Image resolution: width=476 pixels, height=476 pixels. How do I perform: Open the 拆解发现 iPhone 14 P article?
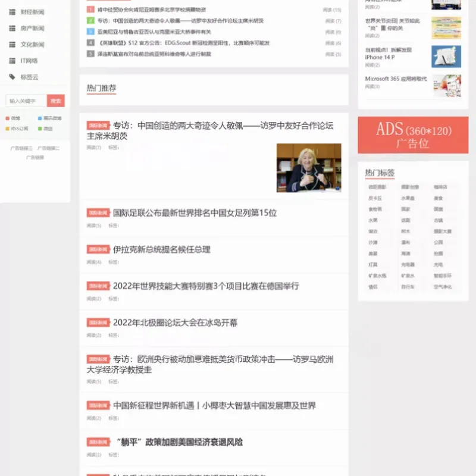[x=389, y=54]
